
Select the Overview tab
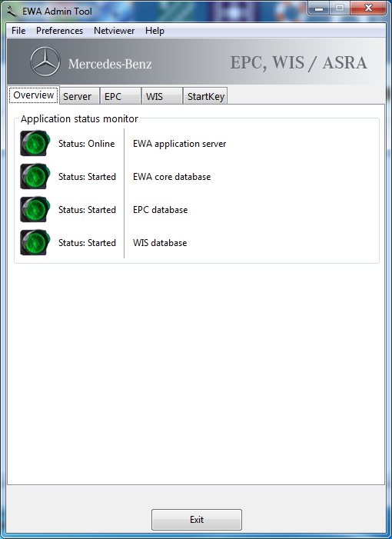34,95
